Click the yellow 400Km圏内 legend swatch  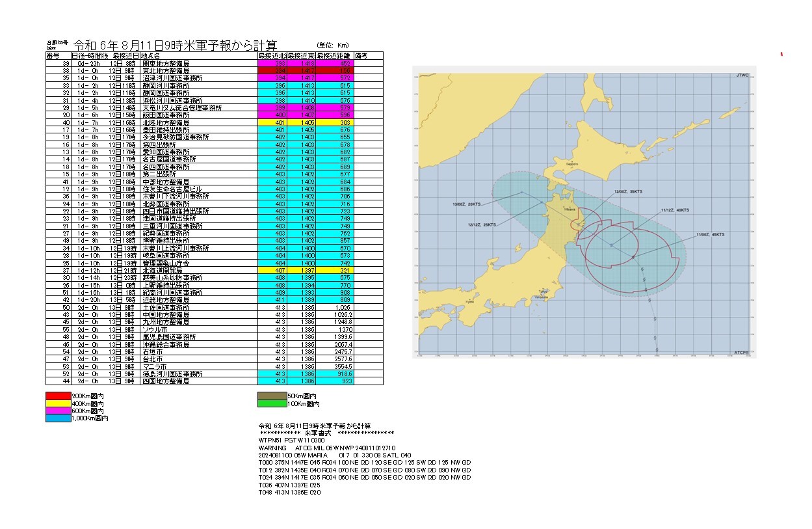58,403
